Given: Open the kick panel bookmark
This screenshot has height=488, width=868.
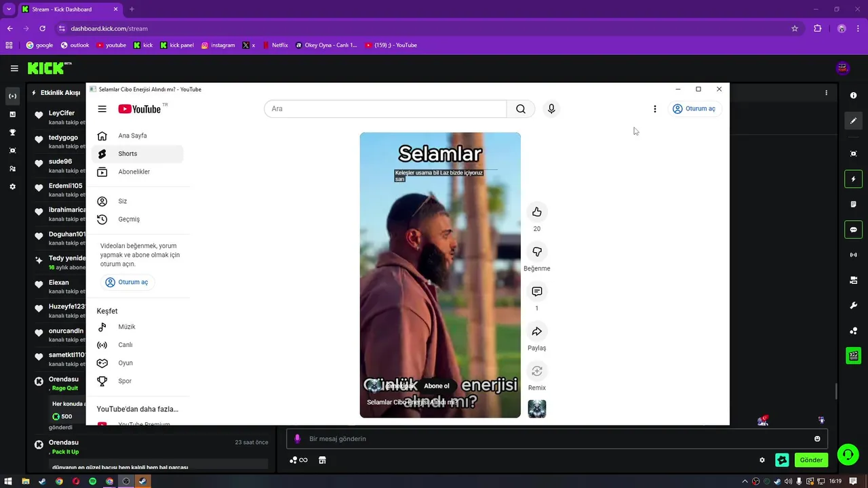Looking at the screenshot, I should (177, 45).
